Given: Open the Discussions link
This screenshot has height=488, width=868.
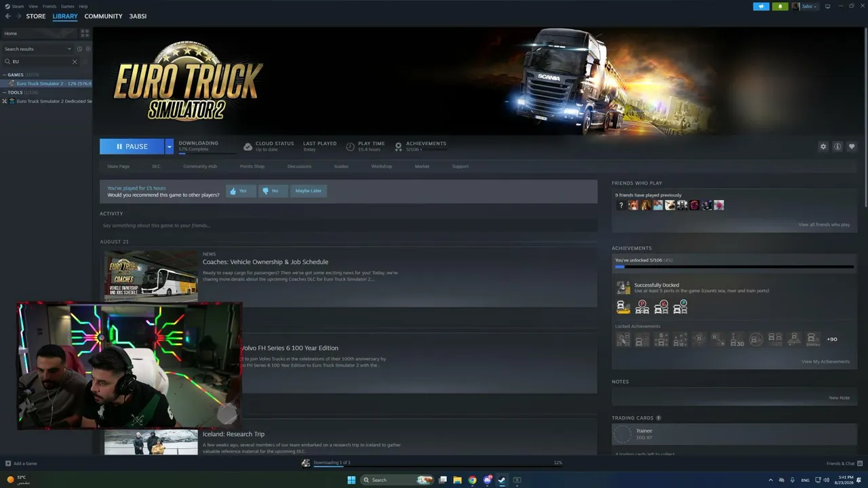Looking at the screenshot, I should pos(299,166).
